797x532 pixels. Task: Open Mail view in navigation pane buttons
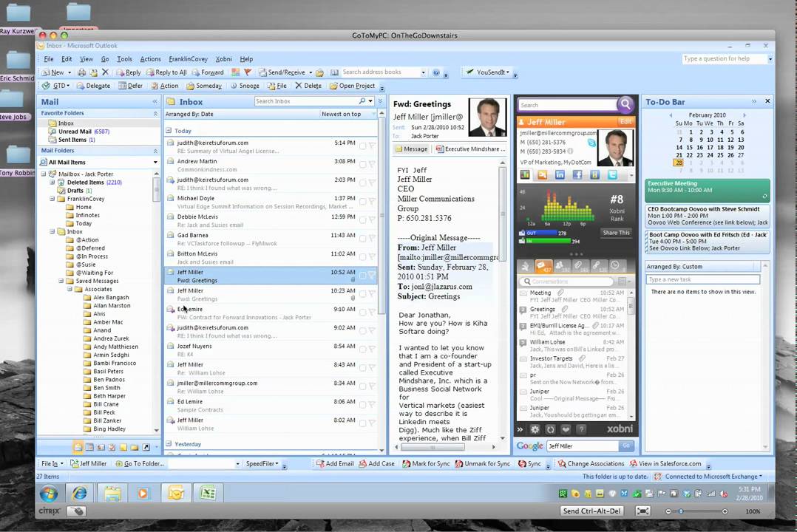pyautogui.click(x=78, y=447)
